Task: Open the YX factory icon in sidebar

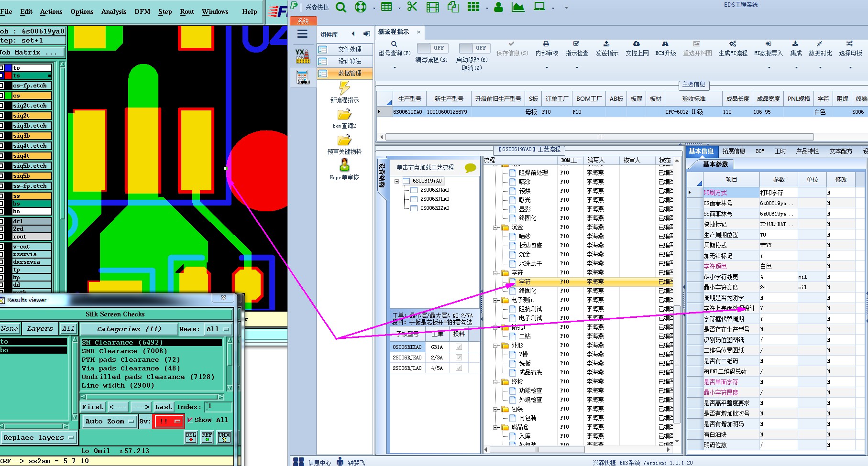Action: point(303,56)
